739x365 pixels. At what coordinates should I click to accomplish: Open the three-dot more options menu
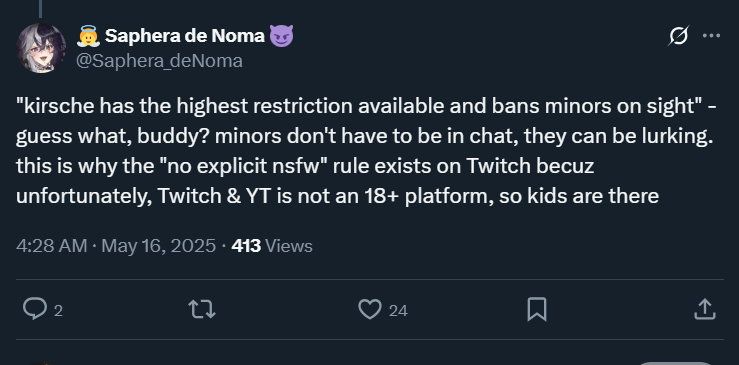[711, 36]
